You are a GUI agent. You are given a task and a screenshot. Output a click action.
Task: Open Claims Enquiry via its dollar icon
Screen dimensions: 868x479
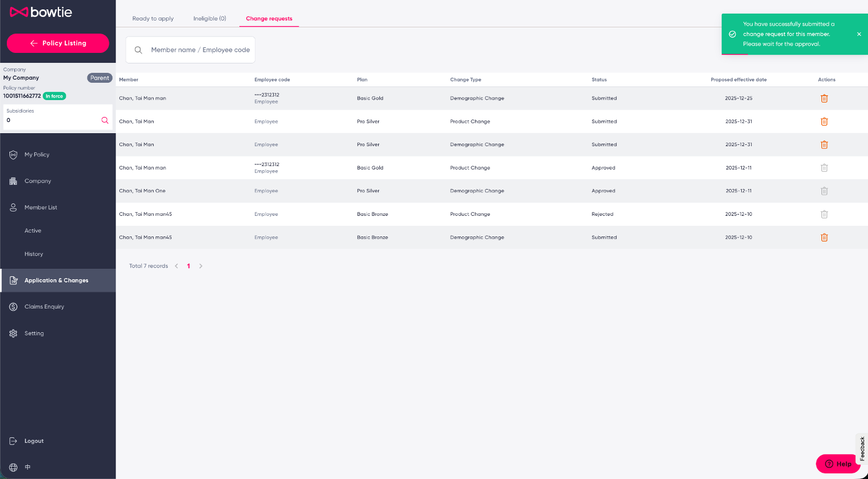tap(14, 306)
